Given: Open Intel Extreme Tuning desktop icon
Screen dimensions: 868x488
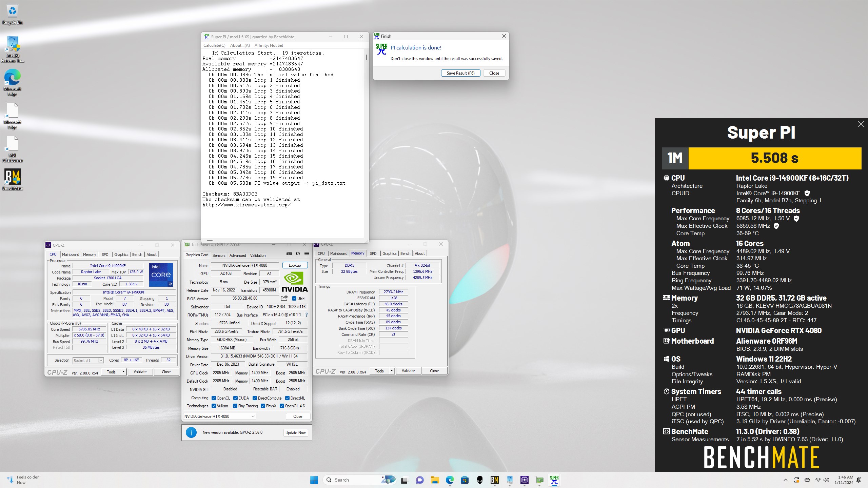Looking at the screenshot, I should tap(13, 49).
